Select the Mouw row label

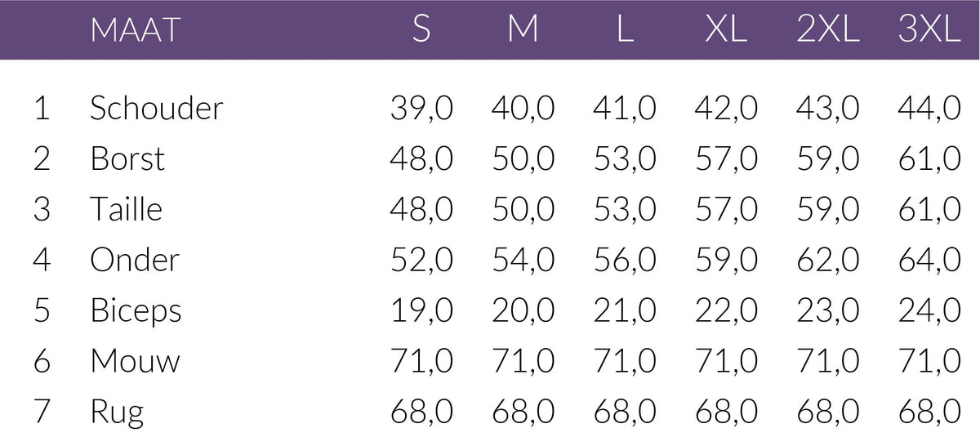tap(135, 361)
